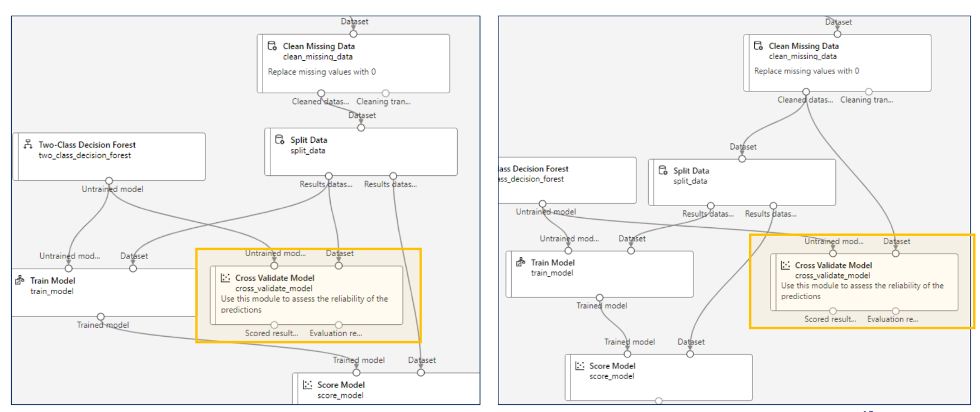Screen dimensions: 980x412
Task: Click 'Train Model' title in right pipeline
Action: 553,262
